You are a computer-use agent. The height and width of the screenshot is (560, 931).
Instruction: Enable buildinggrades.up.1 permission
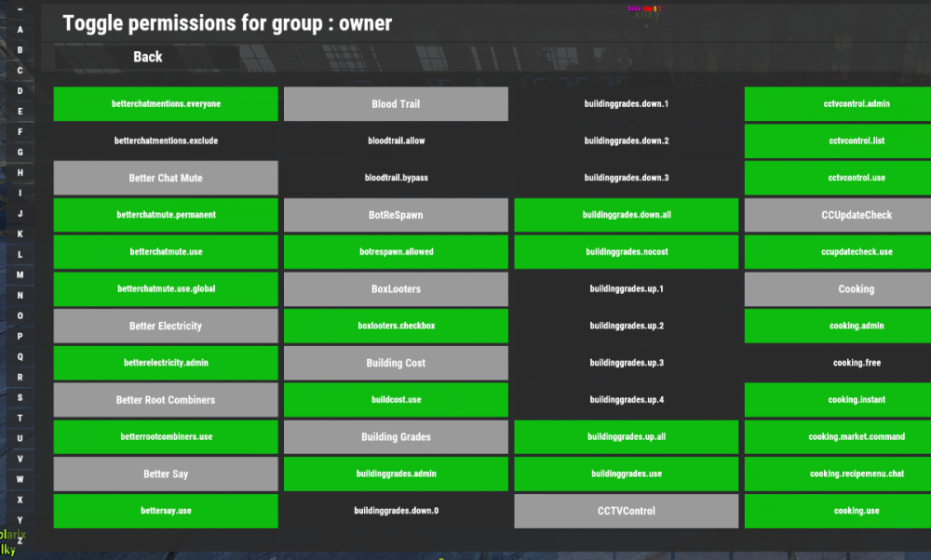coord(626,289)
